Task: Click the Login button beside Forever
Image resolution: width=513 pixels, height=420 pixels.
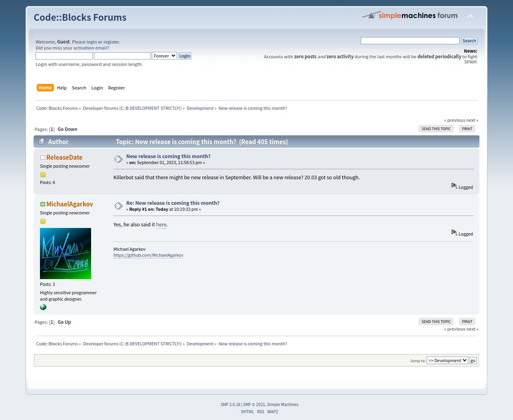Action: click(185, 56)
